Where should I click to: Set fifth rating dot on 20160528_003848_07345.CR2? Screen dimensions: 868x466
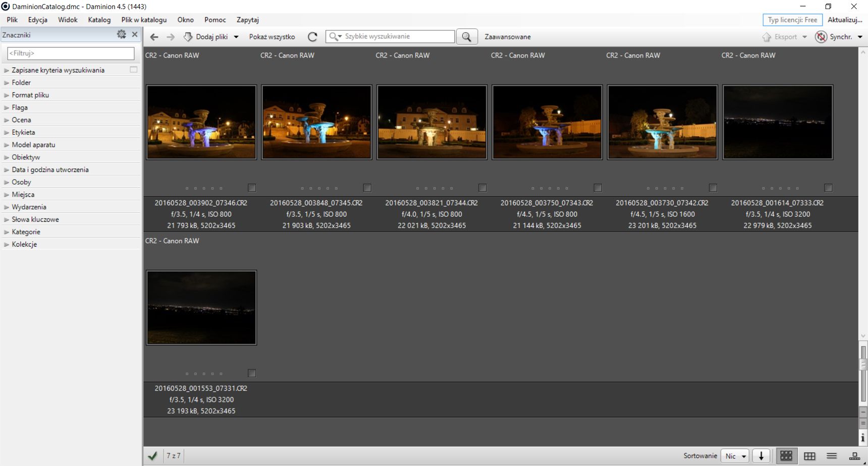[x=337, y=188]
